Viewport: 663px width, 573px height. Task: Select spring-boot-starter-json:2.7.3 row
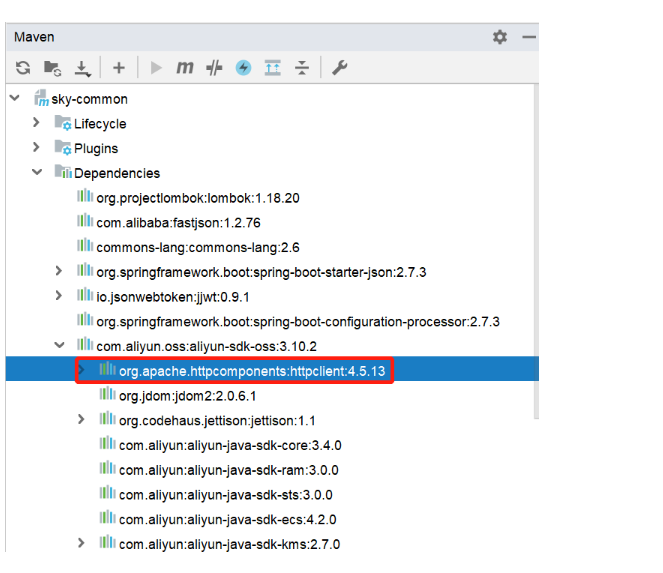[261, 272]
